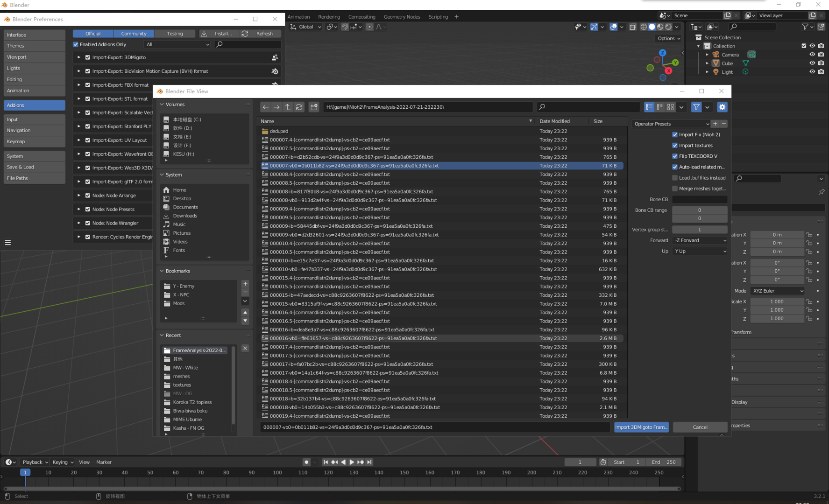Toggle the file filter funnel icon
The height and width of the screenshot is (504, 829).
(696, 107)
